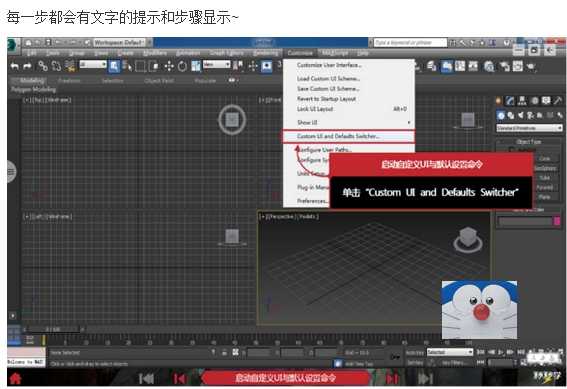Activate the Select and Move tool
567x389 pixels.
coord(169,66)
